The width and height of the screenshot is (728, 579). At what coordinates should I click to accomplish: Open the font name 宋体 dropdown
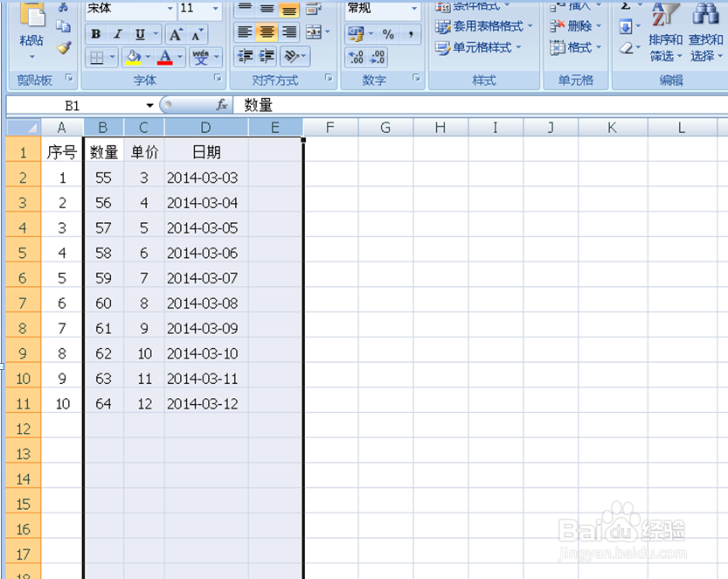pos(170,9)
